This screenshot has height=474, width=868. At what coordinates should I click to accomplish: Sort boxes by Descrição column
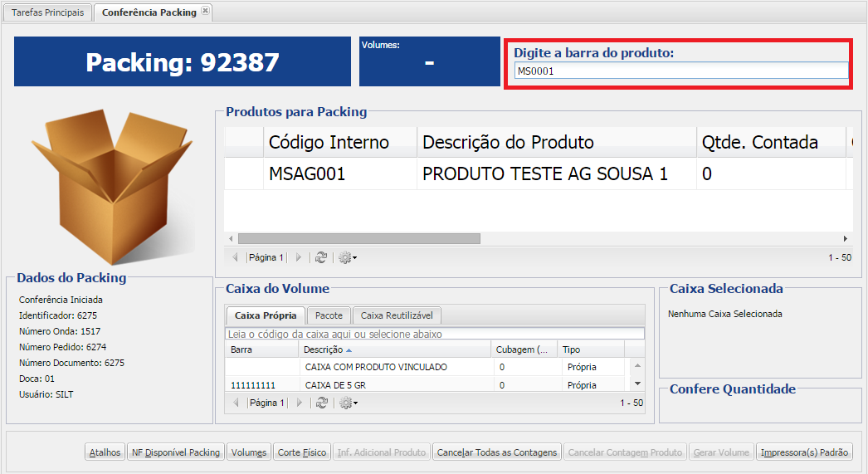[395, 349]
